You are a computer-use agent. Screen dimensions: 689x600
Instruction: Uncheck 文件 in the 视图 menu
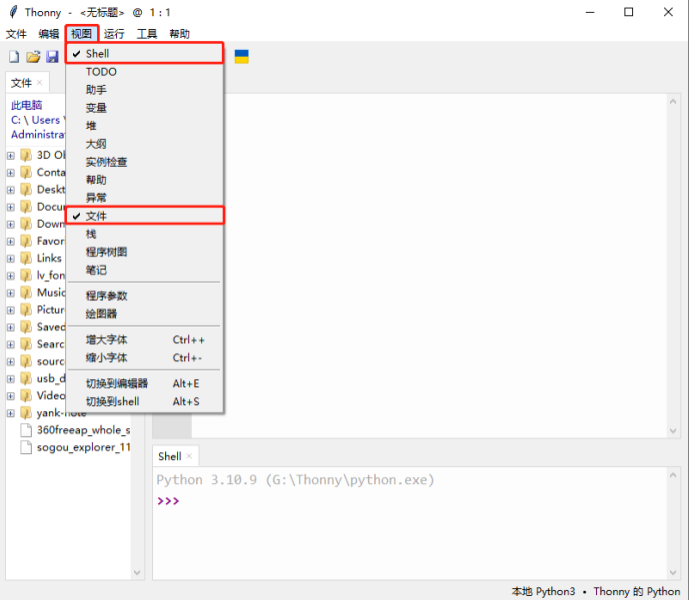96,216
